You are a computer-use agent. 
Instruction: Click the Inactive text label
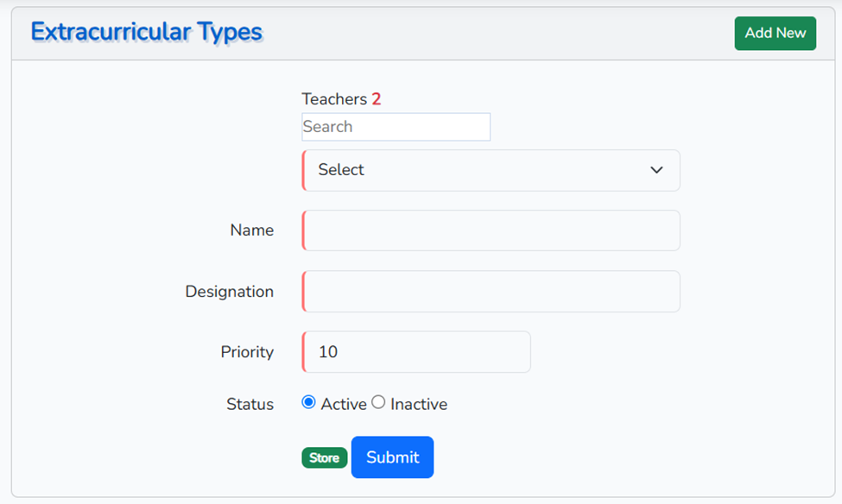coord(419,404)
